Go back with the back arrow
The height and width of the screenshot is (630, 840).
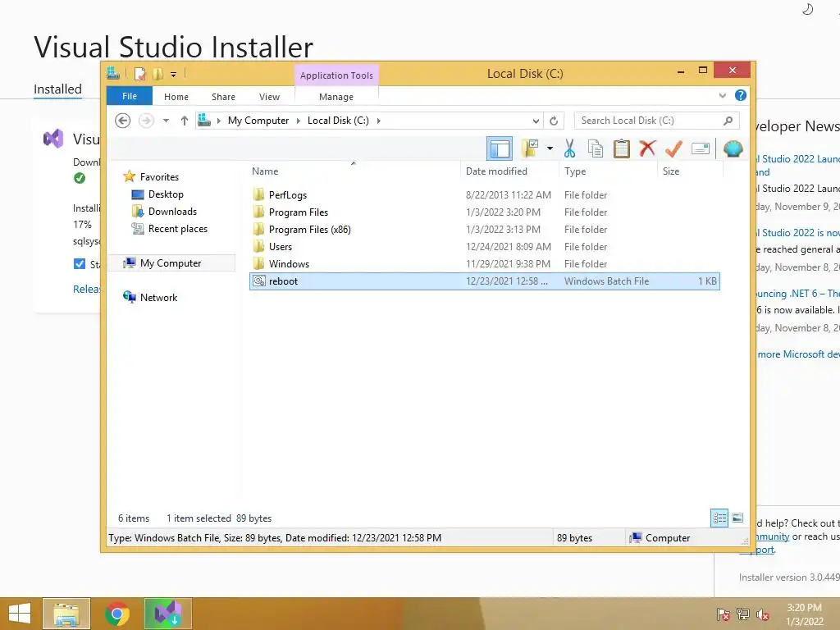[123, 121]
